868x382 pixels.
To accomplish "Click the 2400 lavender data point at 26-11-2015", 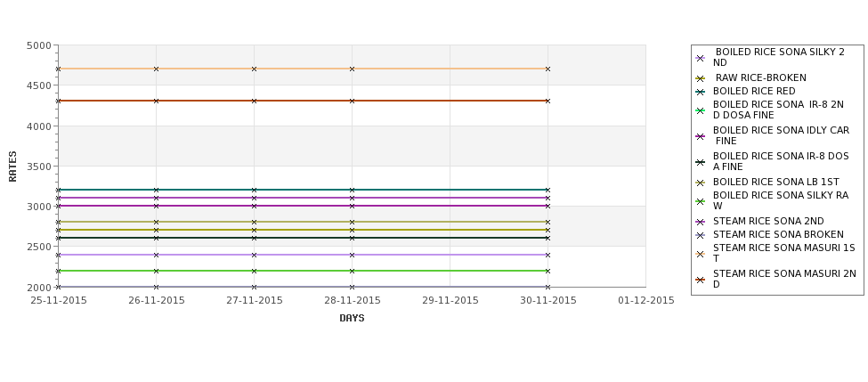I will click(156, 256).
